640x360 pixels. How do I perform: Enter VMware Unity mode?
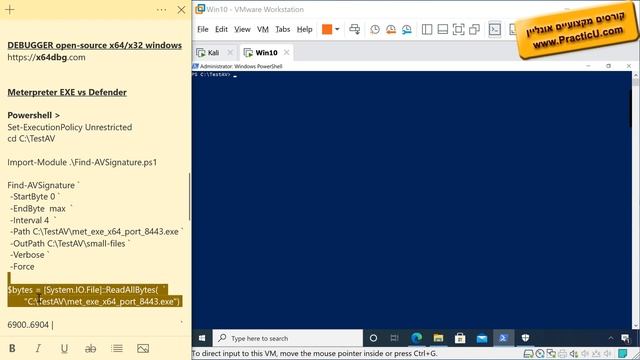(x=475, y=29)
